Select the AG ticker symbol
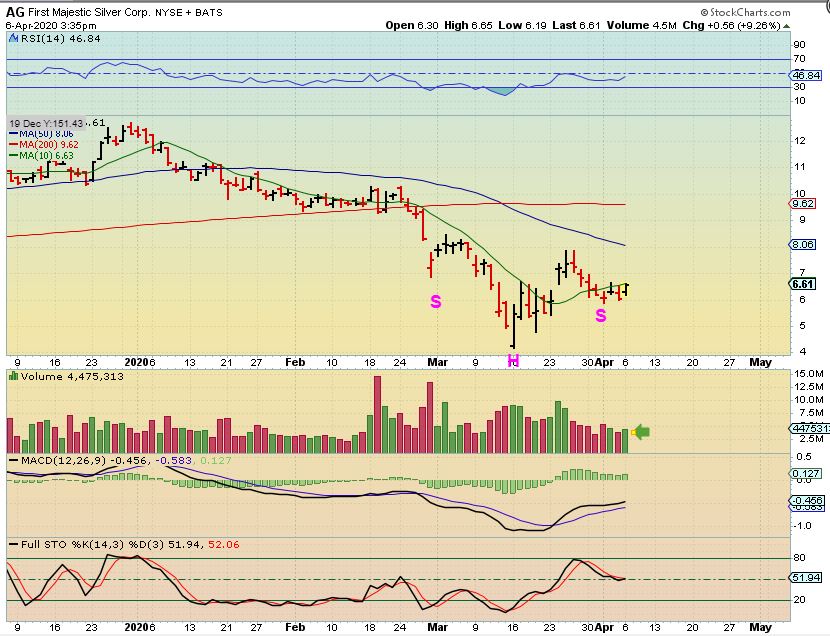The height and width of the screenshot is (636, 830). point(15,12)
